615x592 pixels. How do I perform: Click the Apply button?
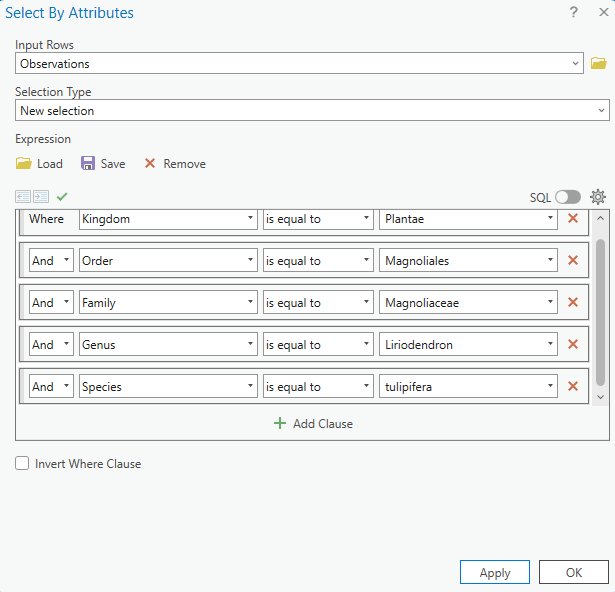pyautogui.click(x=495, y=572)
